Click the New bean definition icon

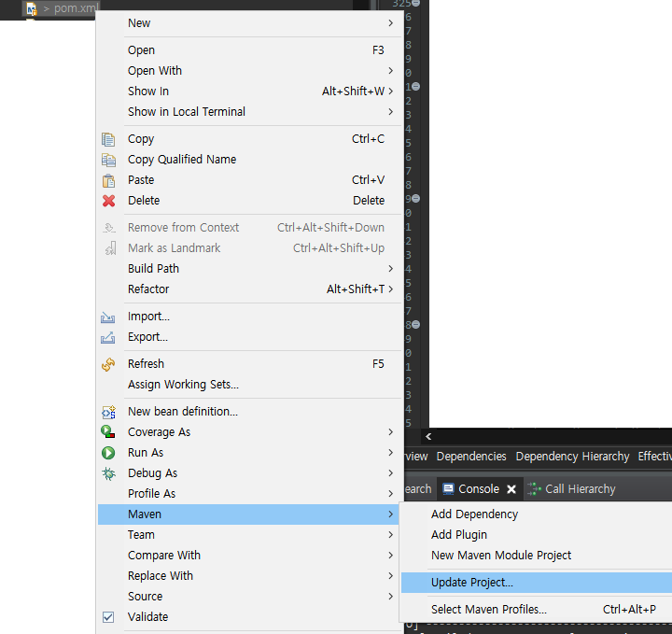[x=108, y=412]
